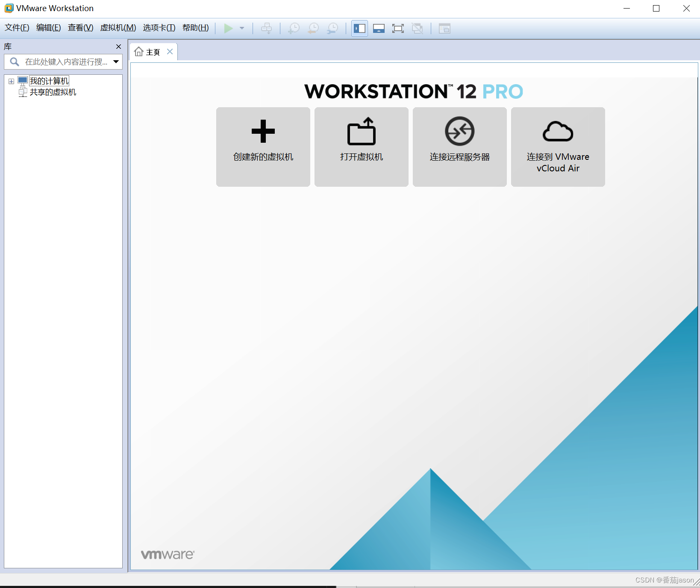Click 创建新的虚拟机 tile

[263, 147]
